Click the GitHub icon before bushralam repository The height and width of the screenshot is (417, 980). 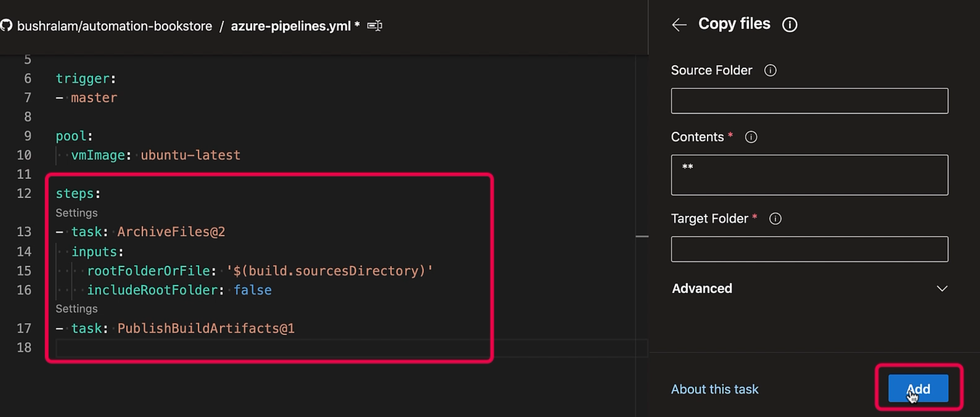6,26
